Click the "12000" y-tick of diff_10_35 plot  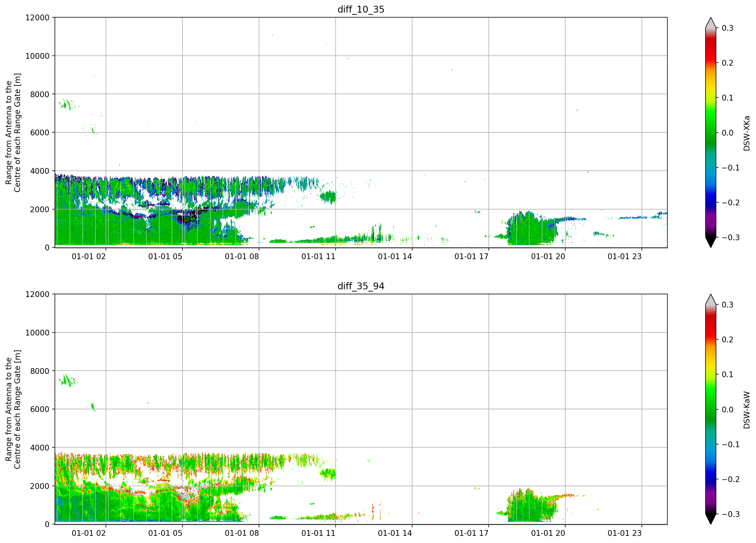click(x=37, y=18)
